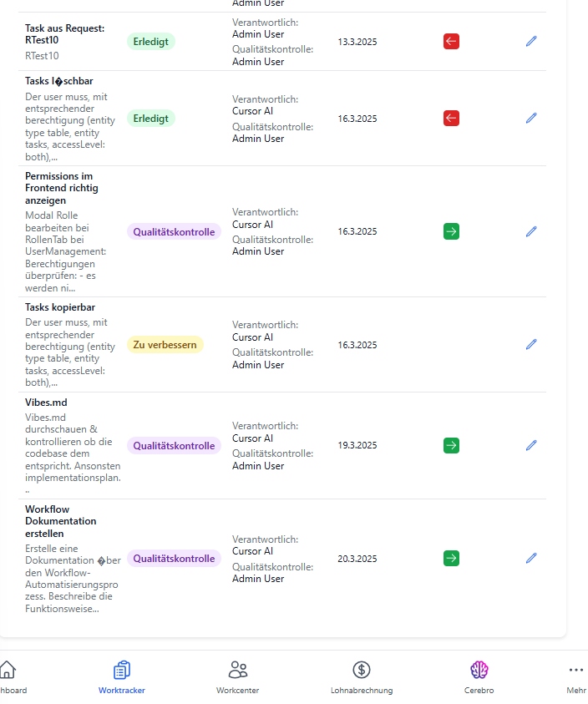
Task: Open the Mehr three-dots menu
Action: point(575,671)
